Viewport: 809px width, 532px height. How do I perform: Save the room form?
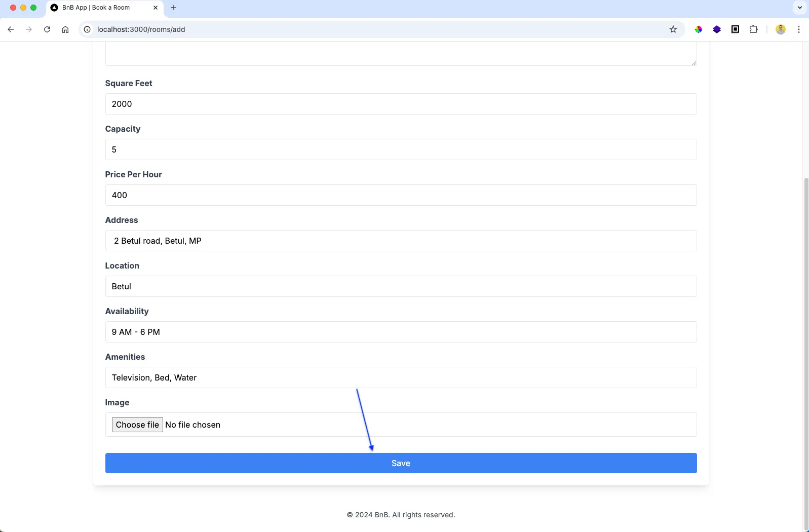tap(401, 463)
